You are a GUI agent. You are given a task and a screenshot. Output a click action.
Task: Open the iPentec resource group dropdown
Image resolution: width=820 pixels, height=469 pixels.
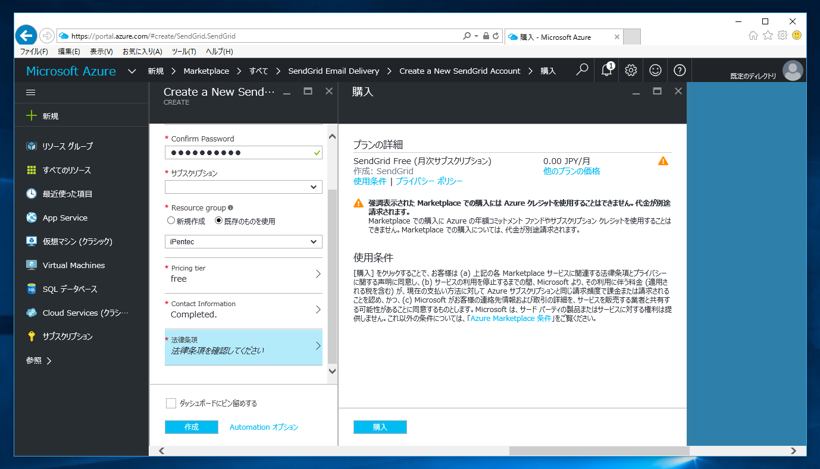244,242
